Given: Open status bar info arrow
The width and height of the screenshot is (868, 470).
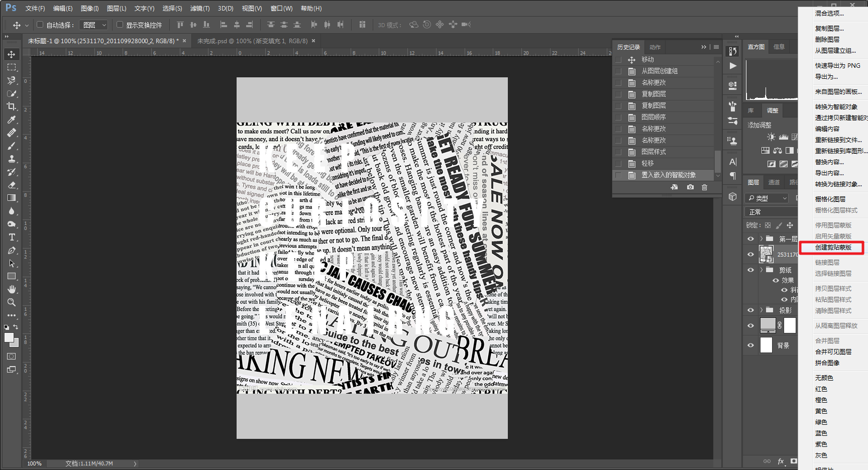Looking at the screenshot, I should [x=135, y=463].
